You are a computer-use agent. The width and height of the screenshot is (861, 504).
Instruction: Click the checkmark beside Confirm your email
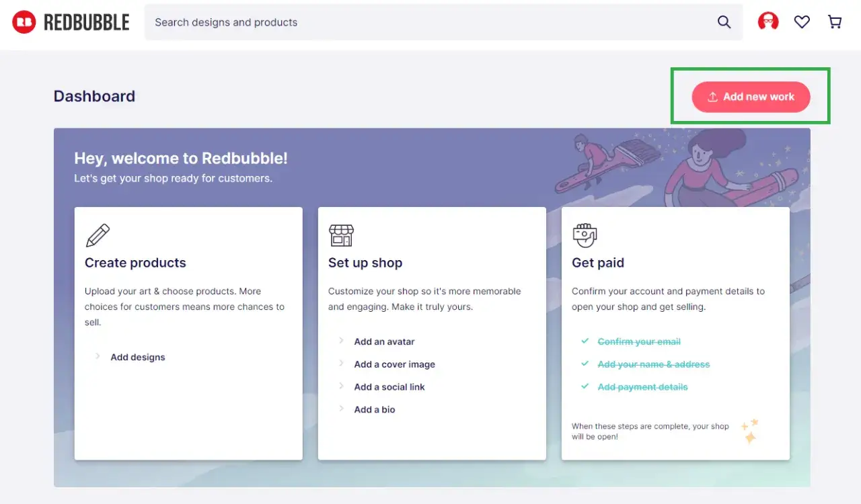coord(585,341)
